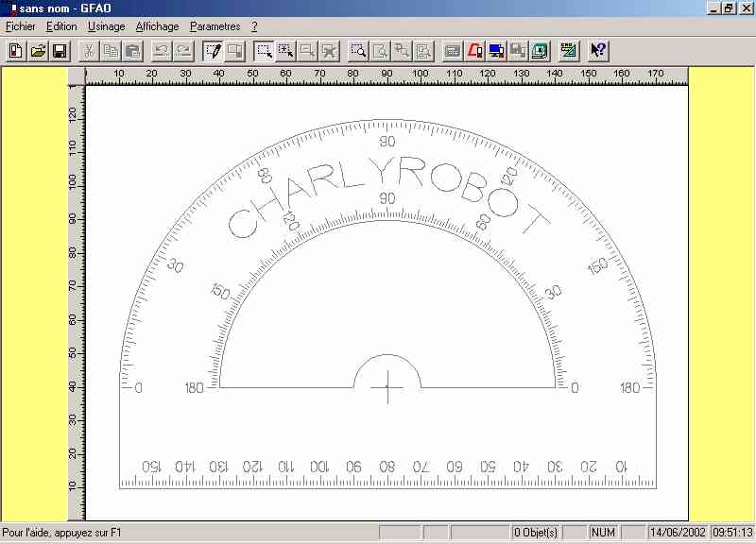This screenshot has width=756, height=544.
Task: Click the keyboard icon in the toolbar
Action: point(453,51)
